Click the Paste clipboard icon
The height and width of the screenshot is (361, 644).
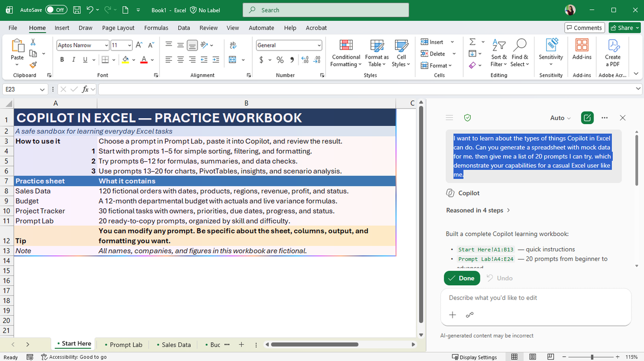pyautogui.click(x=17, y=45)
